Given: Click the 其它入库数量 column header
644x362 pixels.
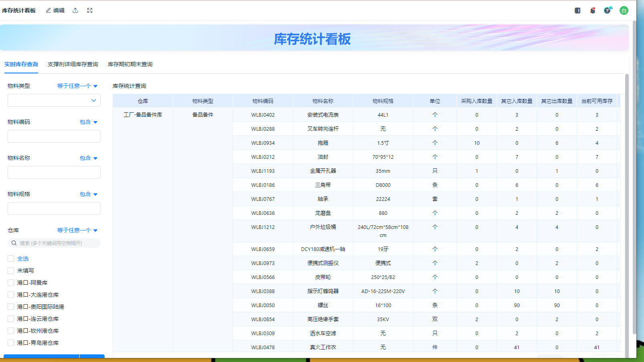Looking at the screenshot, I should coord(517,101).
